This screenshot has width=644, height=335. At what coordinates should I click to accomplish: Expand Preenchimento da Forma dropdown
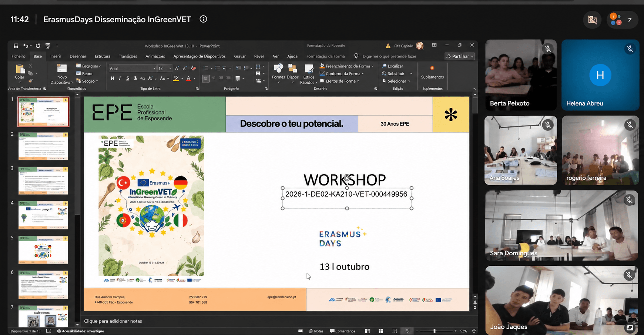(373, 66)
